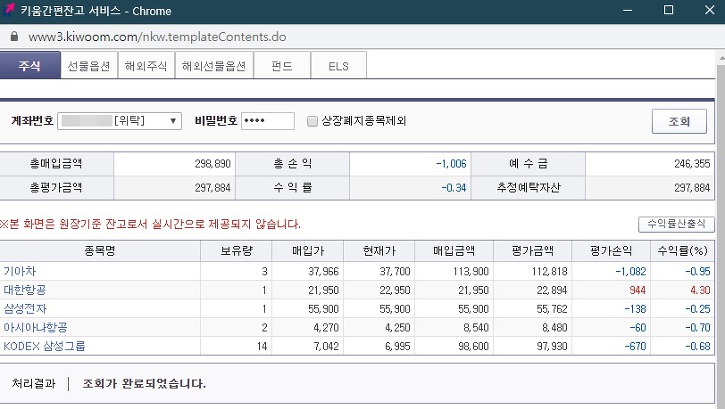Click the 예수금 value 246,355

(692, 164)
